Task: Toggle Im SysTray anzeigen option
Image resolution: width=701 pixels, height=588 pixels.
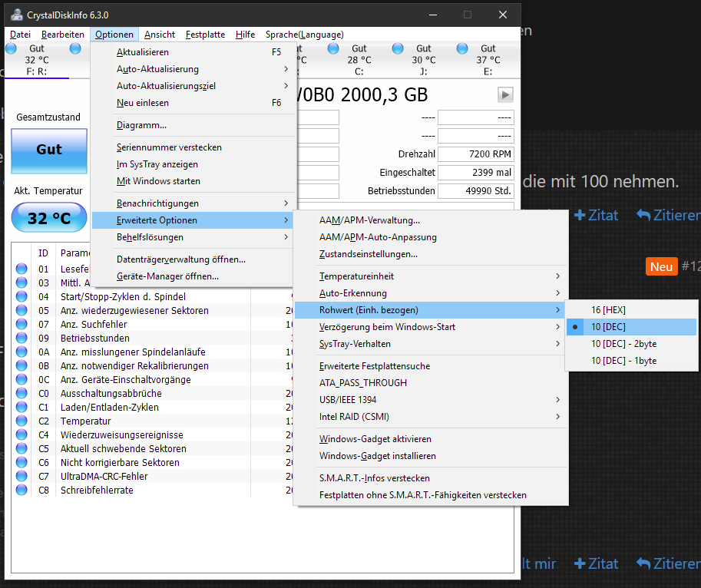Action: (x=193, y=164)
